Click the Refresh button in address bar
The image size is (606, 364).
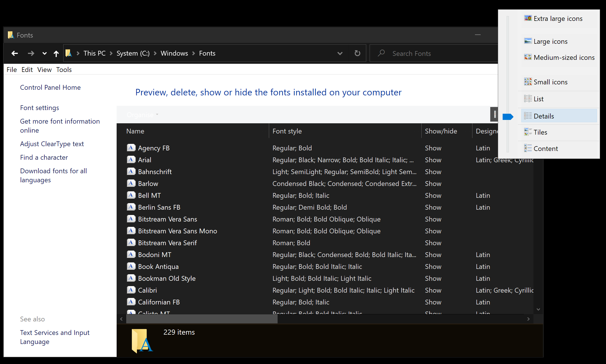point(357,53)
